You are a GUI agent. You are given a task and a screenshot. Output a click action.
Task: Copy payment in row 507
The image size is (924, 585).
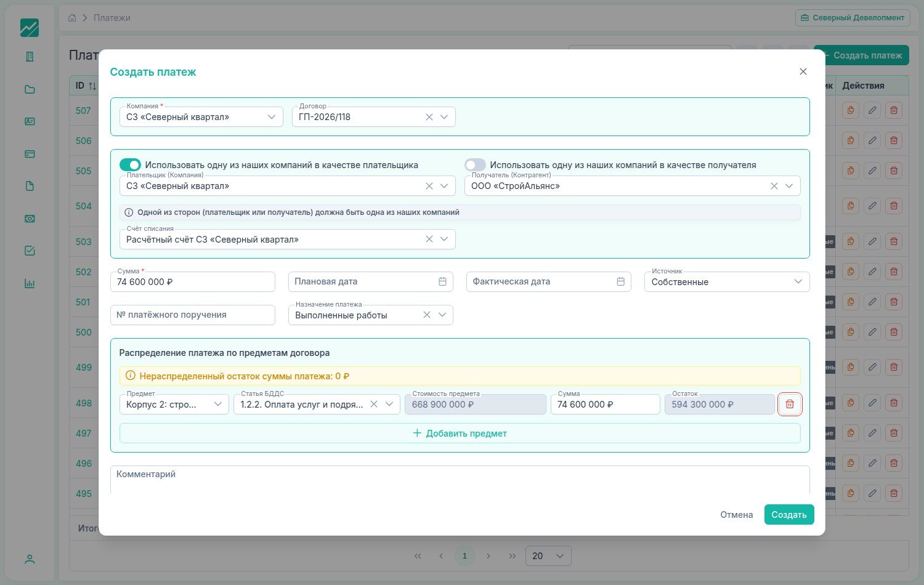tap(851, 110)
